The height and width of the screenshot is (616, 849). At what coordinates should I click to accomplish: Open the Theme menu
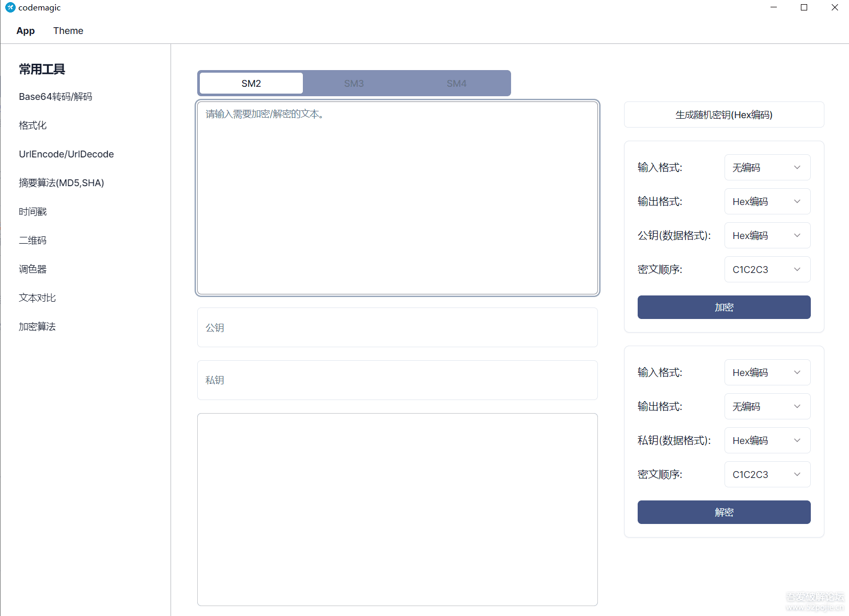pos(68,30)
